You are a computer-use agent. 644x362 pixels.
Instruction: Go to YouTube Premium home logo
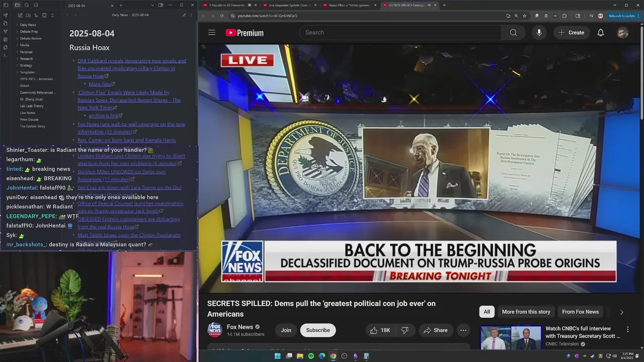tap(245, 33)
